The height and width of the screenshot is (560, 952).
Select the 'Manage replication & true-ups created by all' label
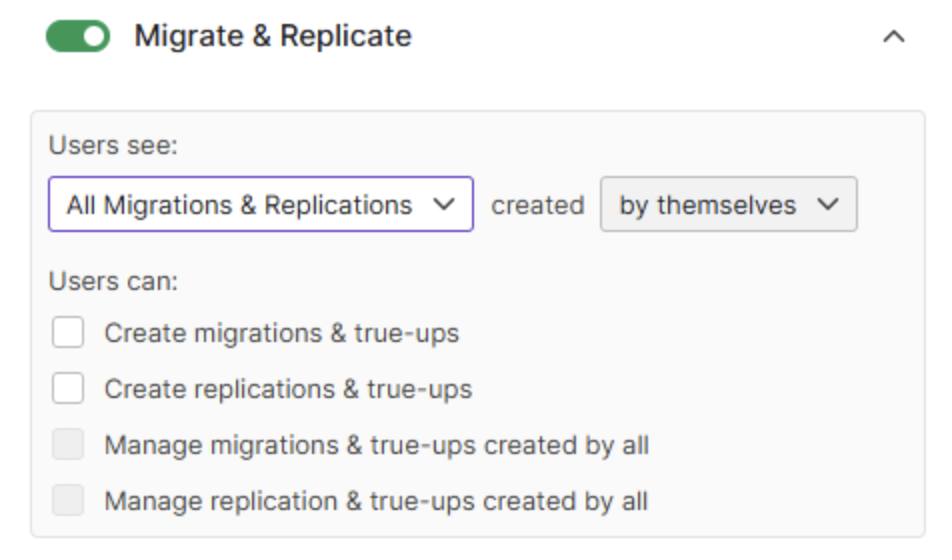(x=376, y=501)
